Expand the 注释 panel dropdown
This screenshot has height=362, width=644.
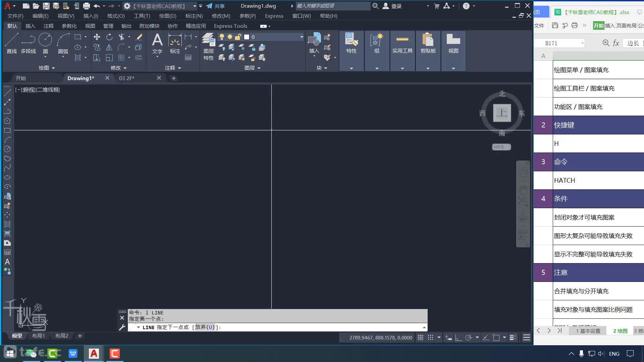click(x=173, y=68)
